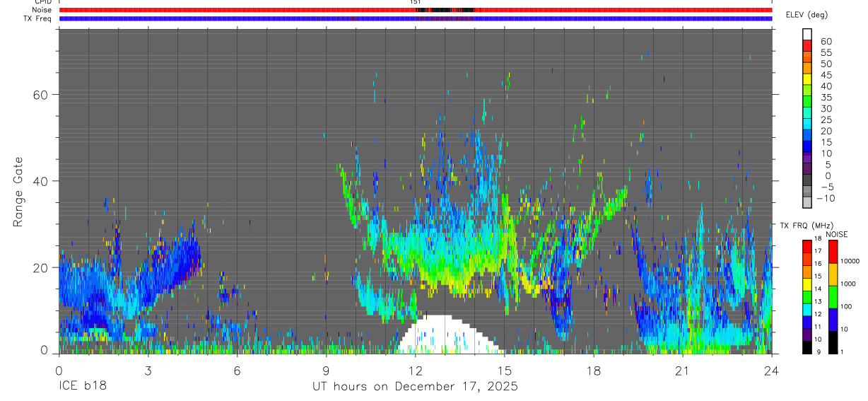This screenshot has height=401, width=868.
Task: Click the '24' tick on the UT hours axis
Action: coord(771,371)
